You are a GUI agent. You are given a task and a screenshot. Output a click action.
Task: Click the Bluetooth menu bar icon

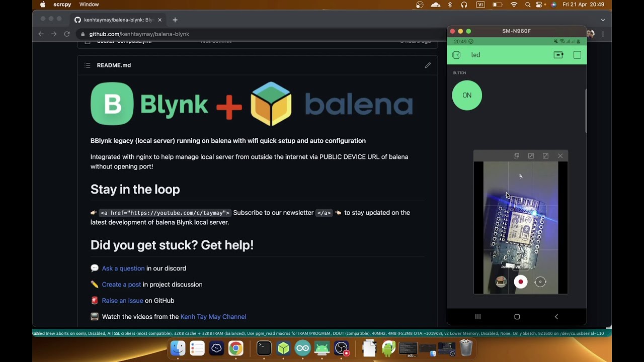point(450,5)
